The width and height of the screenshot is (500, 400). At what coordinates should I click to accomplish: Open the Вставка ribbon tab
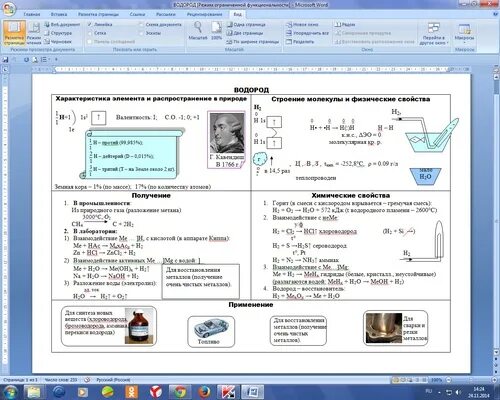(x=59, y=14)
